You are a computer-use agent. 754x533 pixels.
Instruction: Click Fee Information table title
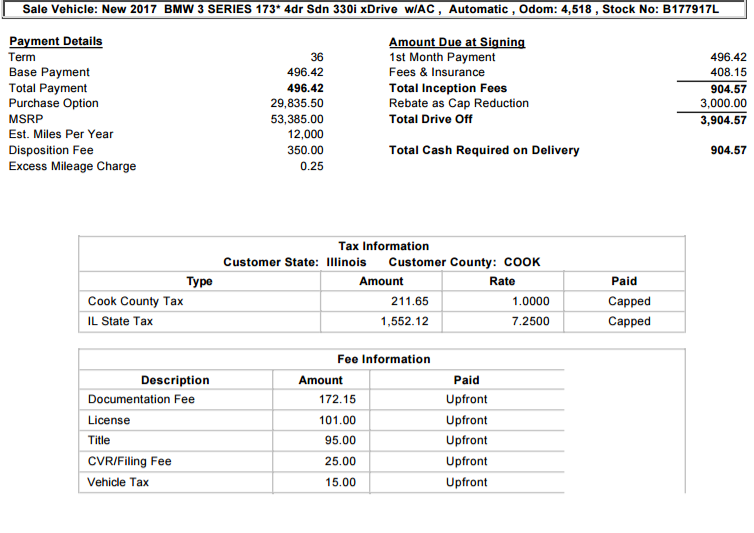(384, 359)
